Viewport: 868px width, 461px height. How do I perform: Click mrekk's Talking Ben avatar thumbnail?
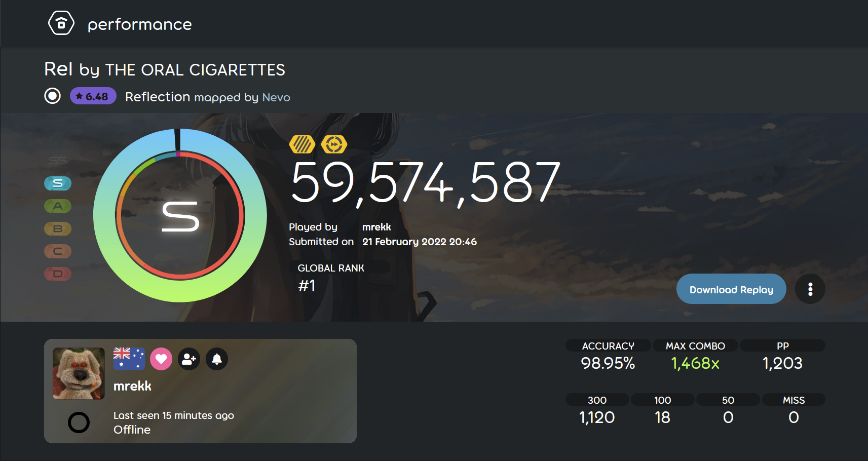point(79,373)
